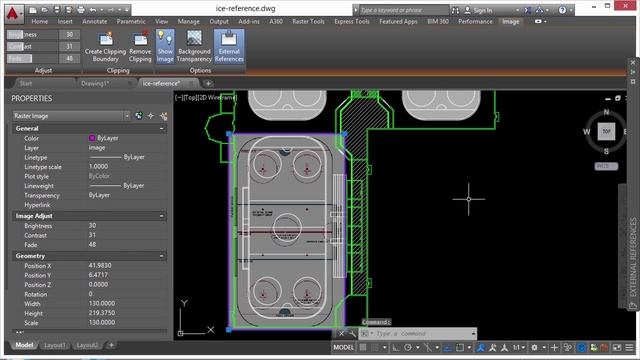640x360 pixels.
Task: Click the Clean Screen icon in status bar
Action: coord(617,347)
